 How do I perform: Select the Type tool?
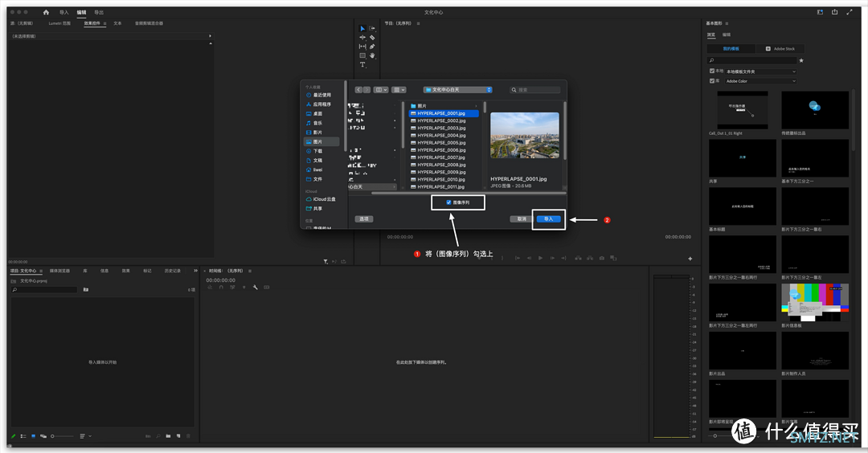click(x=362, y=65)
